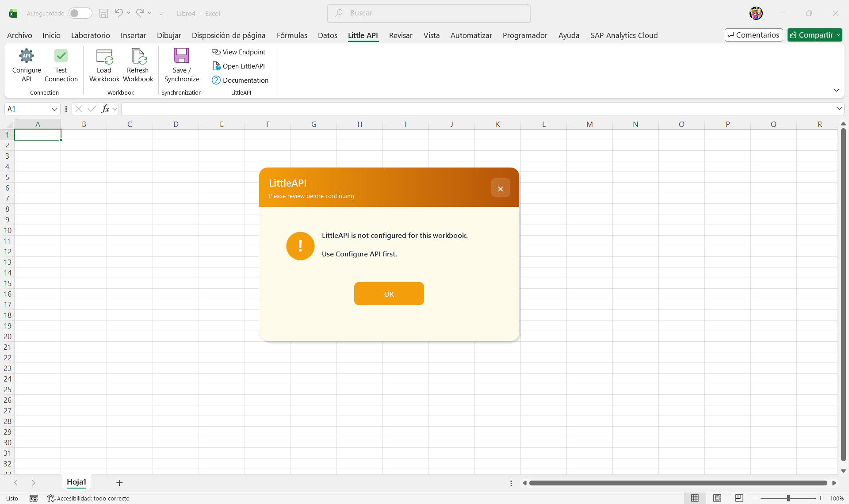
Task: Open LittleAPI from the ribbon
Action: (239, 66)
